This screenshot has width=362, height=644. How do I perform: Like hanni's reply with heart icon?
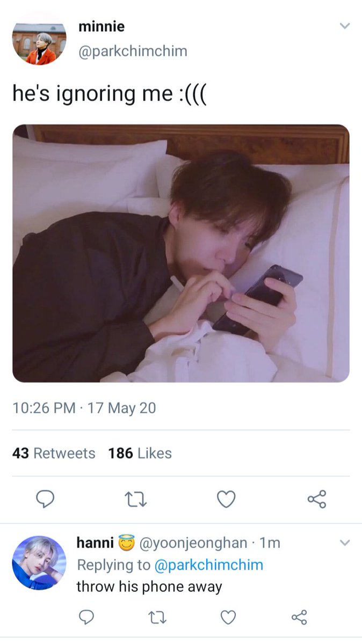pos(228,618)
